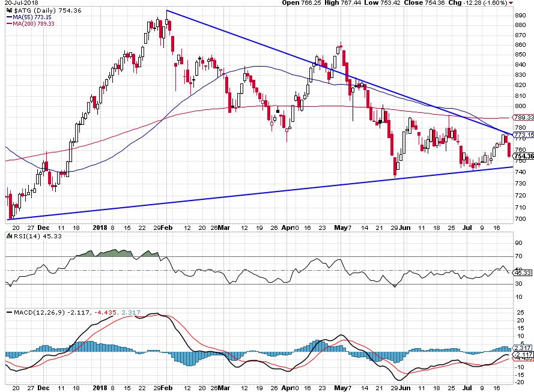The image size is (534, 392).
Task: Select the MA(200) 789.33 legend entry
Action: click(30, 24)
